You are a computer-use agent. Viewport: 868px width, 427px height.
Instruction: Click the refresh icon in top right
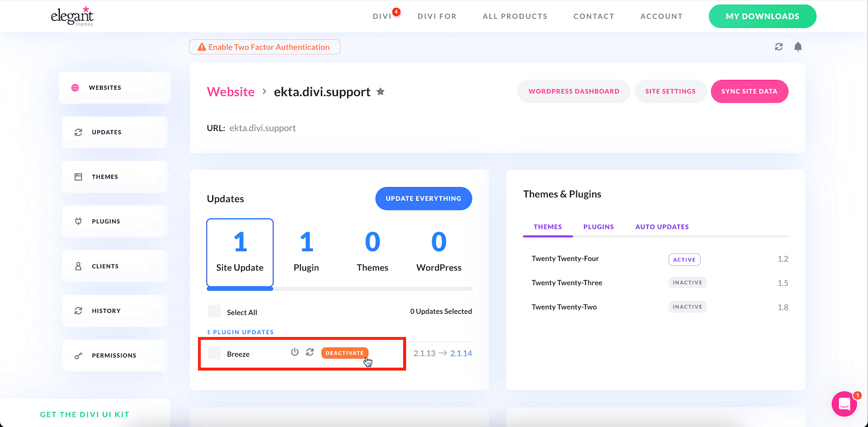pyautogui.click(x=779, y=47)
